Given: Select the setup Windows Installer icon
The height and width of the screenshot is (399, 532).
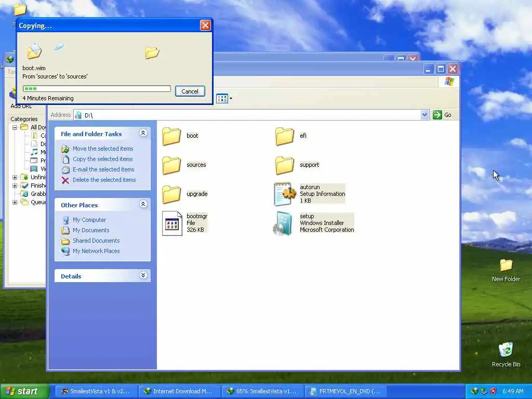Looking at the screenshot, I should (x=283, y=223).
